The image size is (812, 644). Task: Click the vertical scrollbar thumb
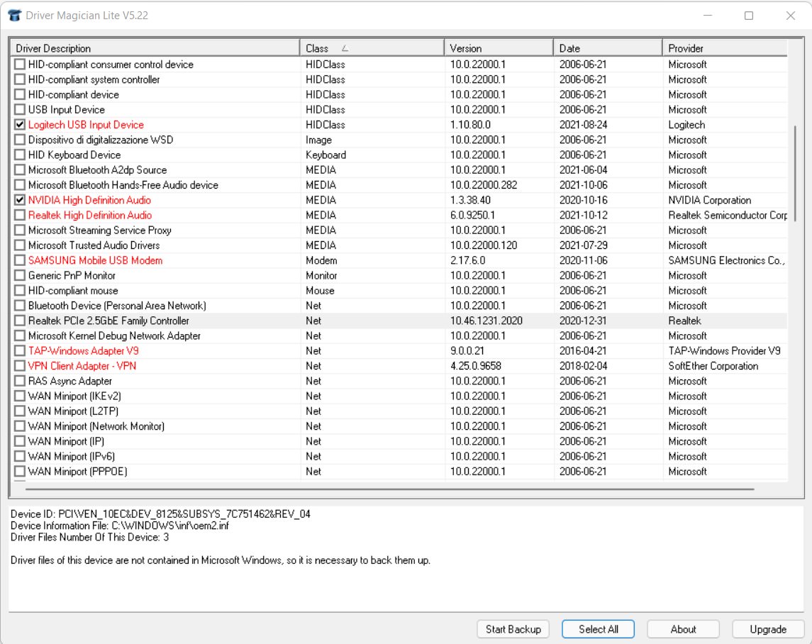point(795,173)
